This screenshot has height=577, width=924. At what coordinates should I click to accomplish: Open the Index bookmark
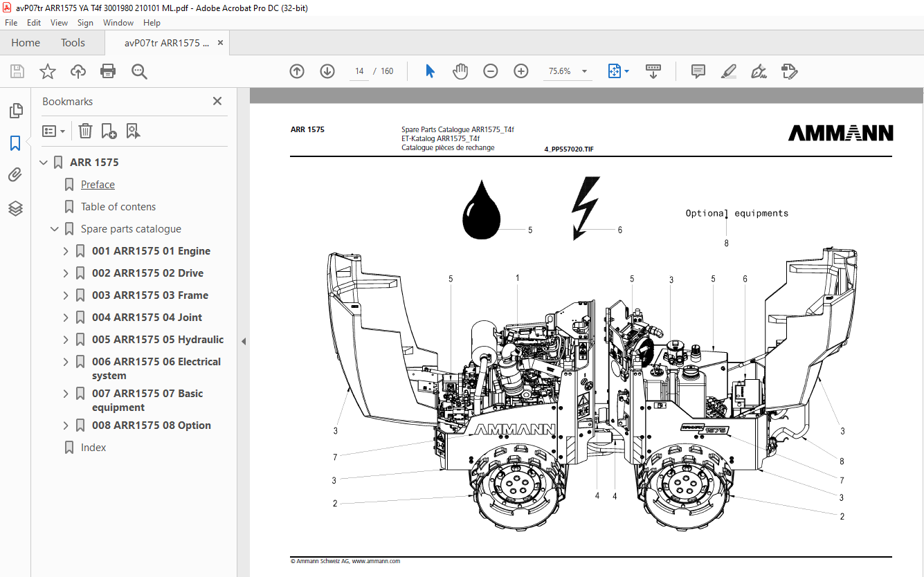click(x=93, y=448)
